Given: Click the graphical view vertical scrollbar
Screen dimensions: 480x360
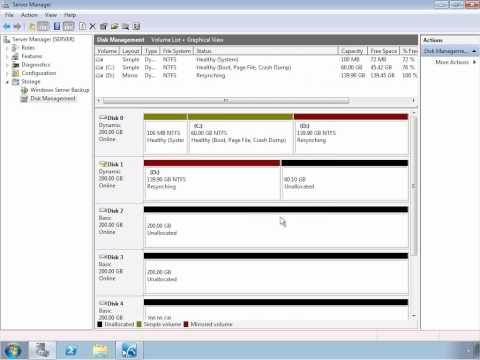Looking at the screenshot, I should [414, 186].
